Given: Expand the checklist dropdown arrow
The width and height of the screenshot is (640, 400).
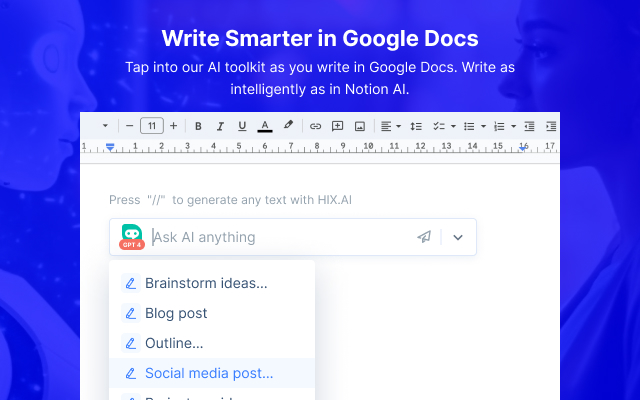Looking at the screenshot, I should (x=453, y=127).
